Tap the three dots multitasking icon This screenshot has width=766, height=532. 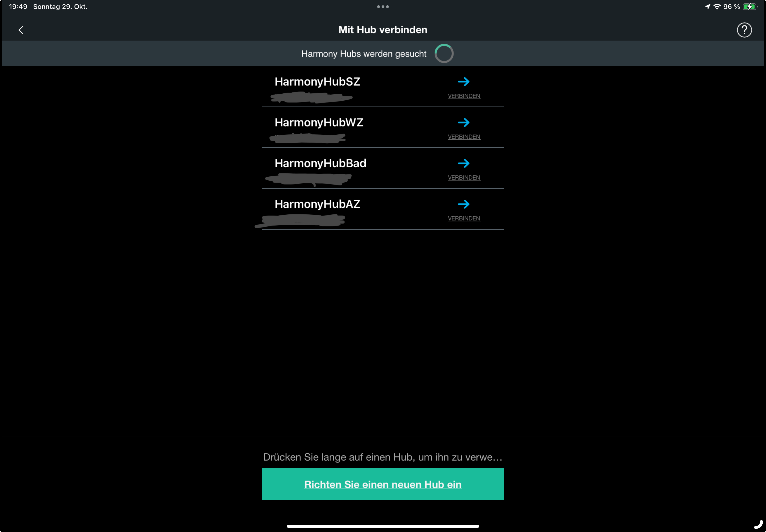click(x=383, y=7)
